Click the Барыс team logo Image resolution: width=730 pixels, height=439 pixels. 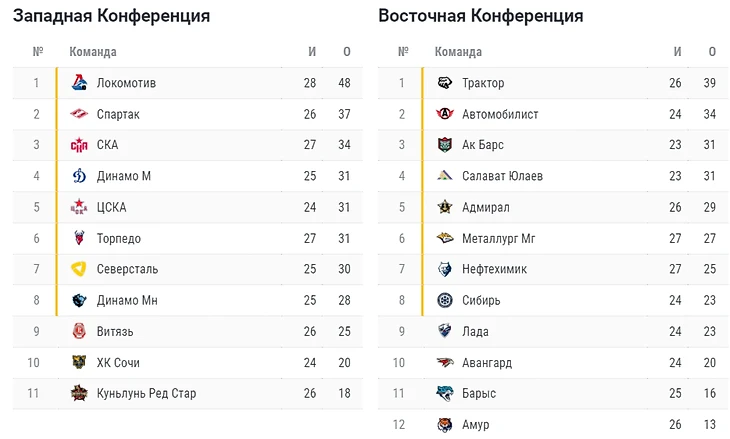point(445,394)
